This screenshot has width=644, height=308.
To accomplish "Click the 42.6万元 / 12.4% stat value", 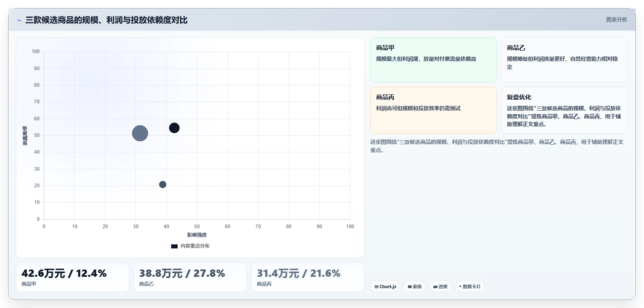I will click(64, 274).
